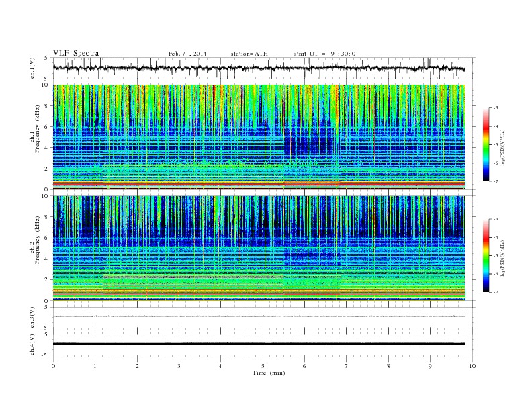Click the '-3' label on ch.1 color bar
This screenshot has height=411, width=532.
[x=495, y=108]
